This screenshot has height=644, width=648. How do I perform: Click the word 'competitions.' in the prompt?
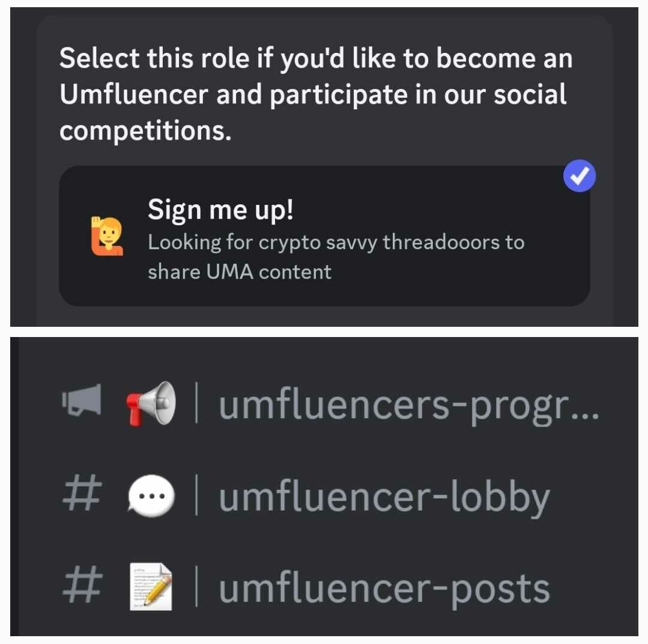click(145, 131)
